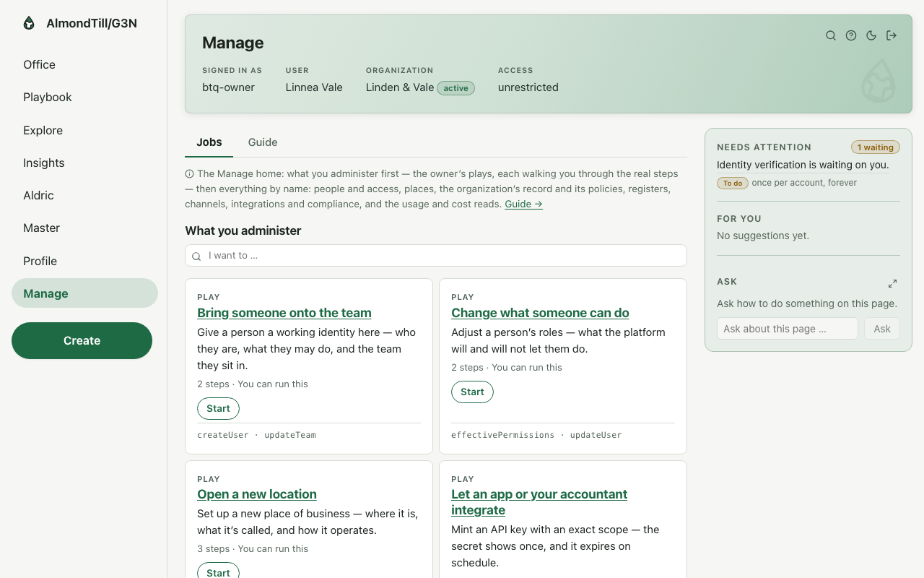Start the Change what someone can do play

(472, 392)
